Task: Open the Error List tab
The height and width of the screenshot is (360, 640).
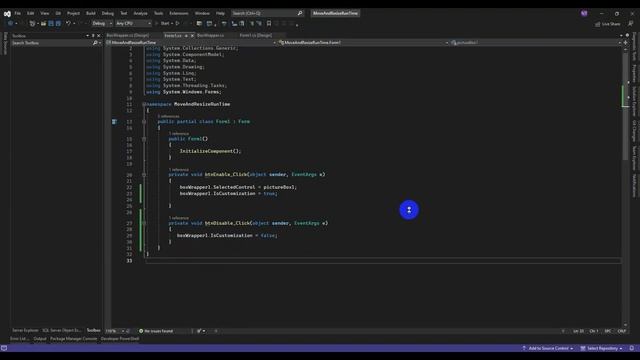Action: [x=19, y=339]
